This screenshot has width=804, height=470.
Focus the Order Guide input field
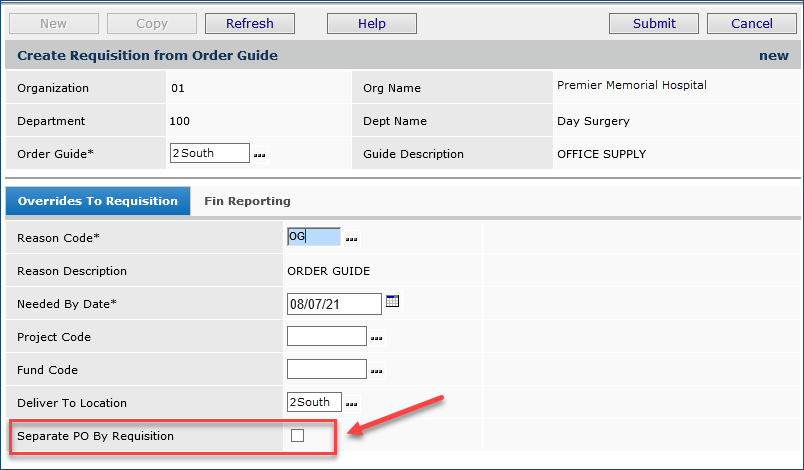pyautogui.click(x=210, y=153)
